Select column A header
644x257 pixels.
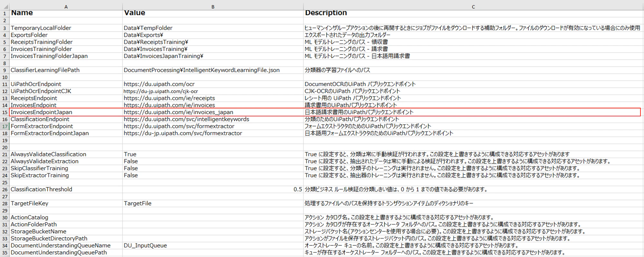(x=66, y=7)
